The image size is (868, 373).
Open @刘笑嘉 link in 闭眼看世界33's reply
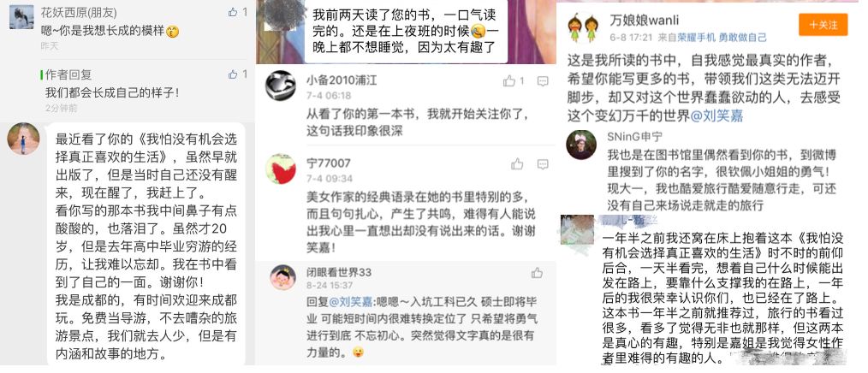[351, 302]
